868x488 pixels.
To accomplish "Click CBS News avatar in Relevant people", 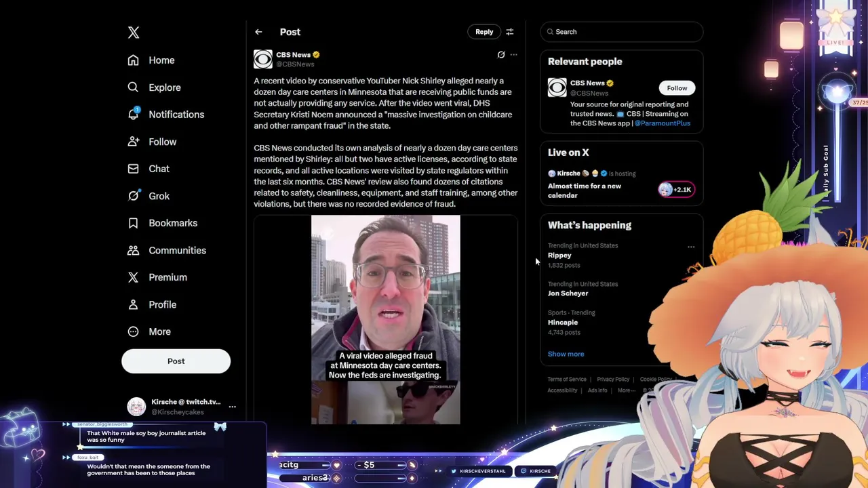I will pyautogui.click(x=557, y=87).
